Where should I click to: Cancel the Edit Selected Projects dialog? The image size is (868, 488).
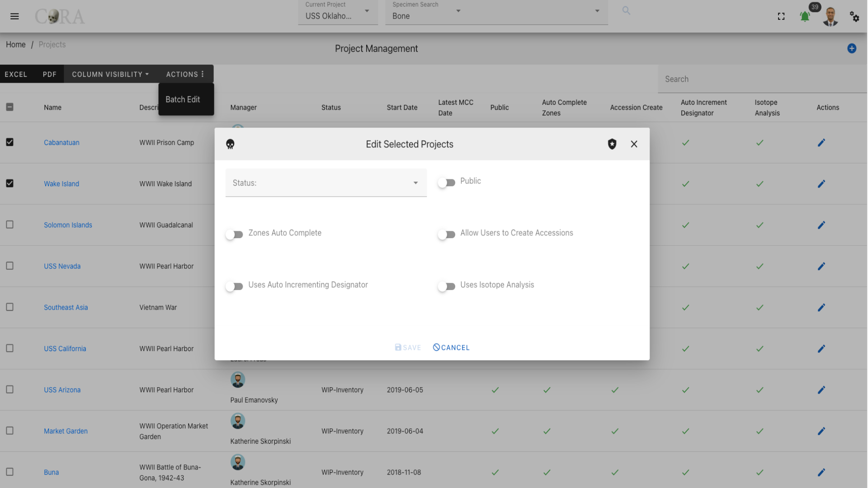click(x=451, y=347)
